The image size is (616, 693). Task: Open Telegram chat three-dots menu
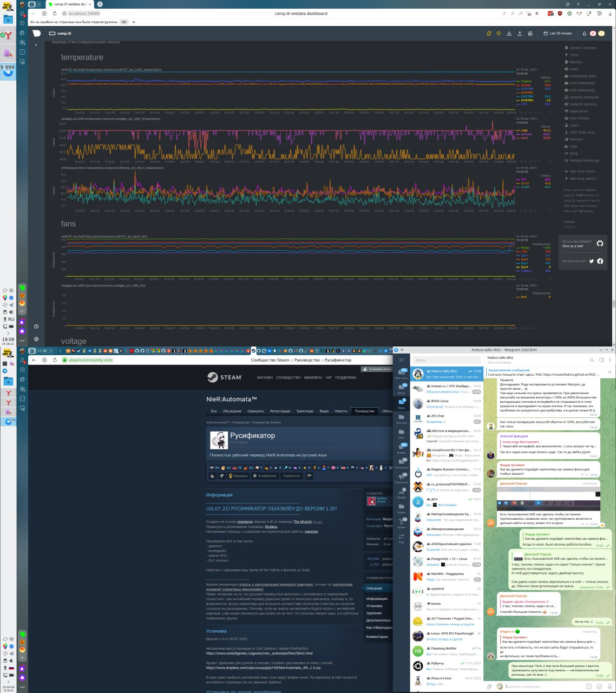[610, 360]
